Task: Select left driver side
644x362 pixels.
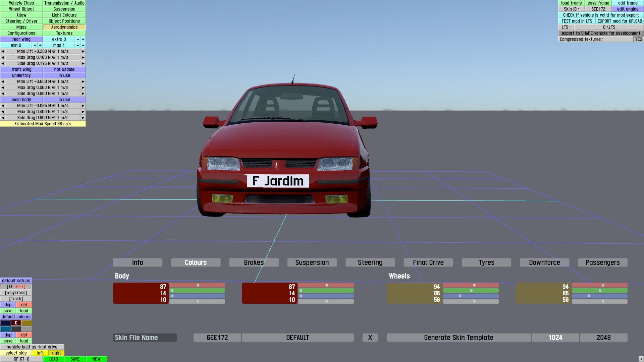Action: click(x=40, y=353)
